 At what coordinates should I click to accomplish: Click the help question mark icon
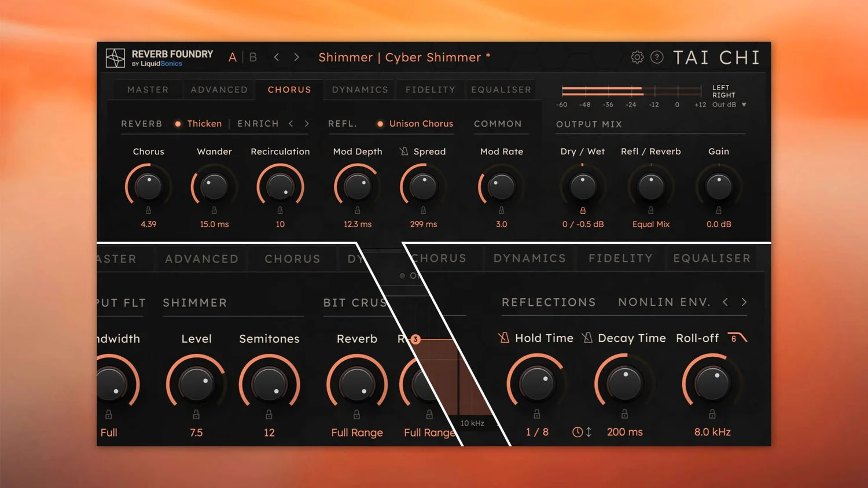pos(657,57)
